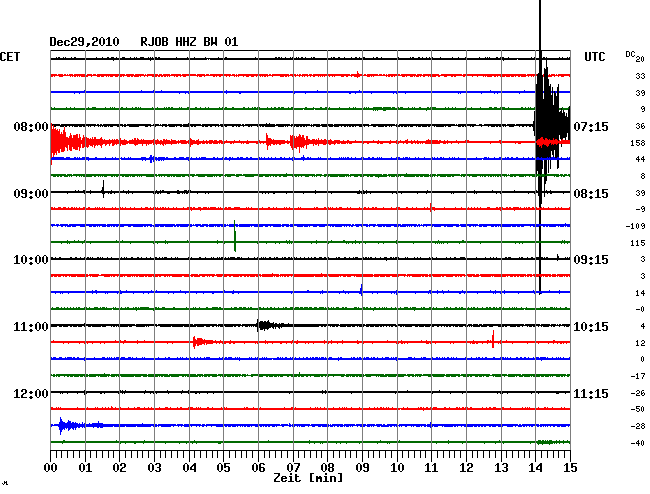The image size is (650, 494).
Task: Select the 12:00 CET time label
Action: tap(31, 393)
